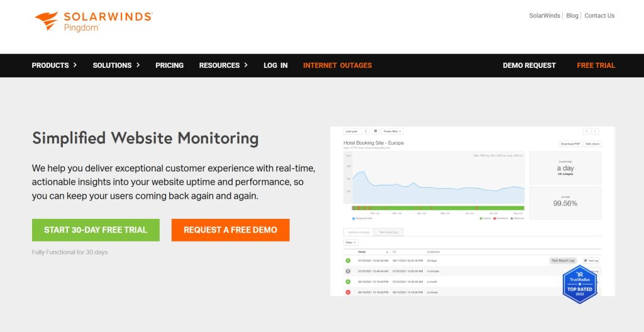Click the SolarWinds Pingdom logo

pos(94,21)
